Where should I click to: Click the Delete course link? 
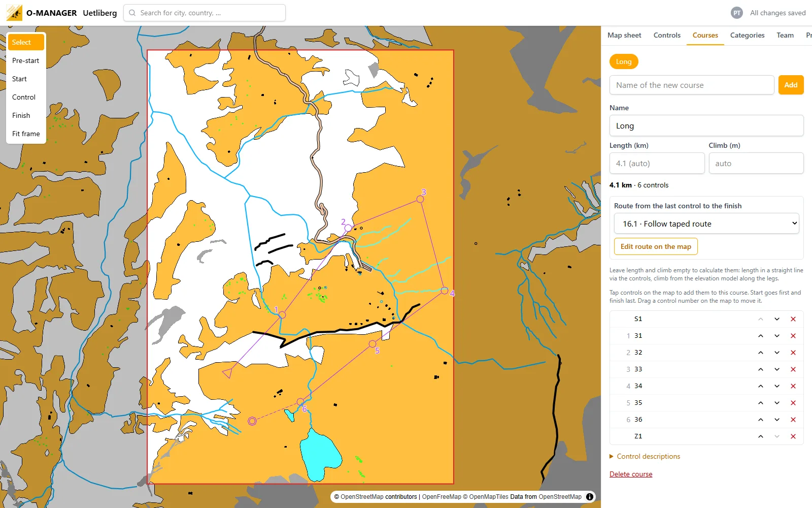(x=631, y=474)
